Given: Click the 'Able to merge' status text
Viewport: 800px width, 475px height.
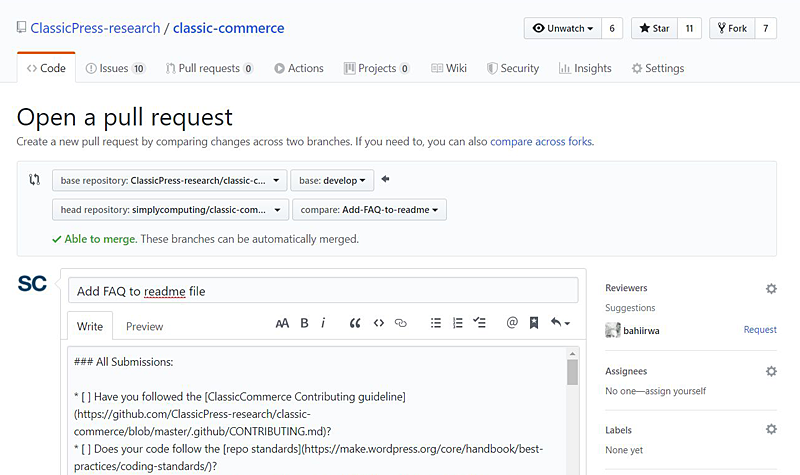Looking at the screenshot, I should pos(101,239).
